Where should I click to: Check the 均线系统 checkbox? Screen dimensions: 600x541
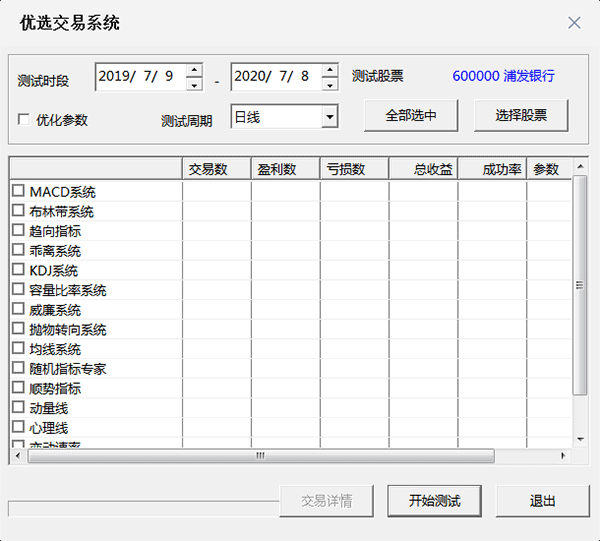pyautogui.click(x=18, y=348)
